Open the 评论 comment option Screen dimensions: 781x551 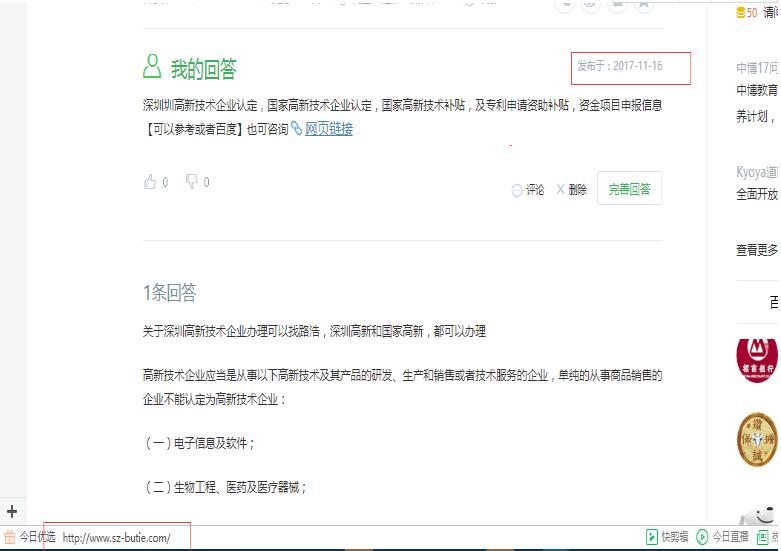(528, 189)
